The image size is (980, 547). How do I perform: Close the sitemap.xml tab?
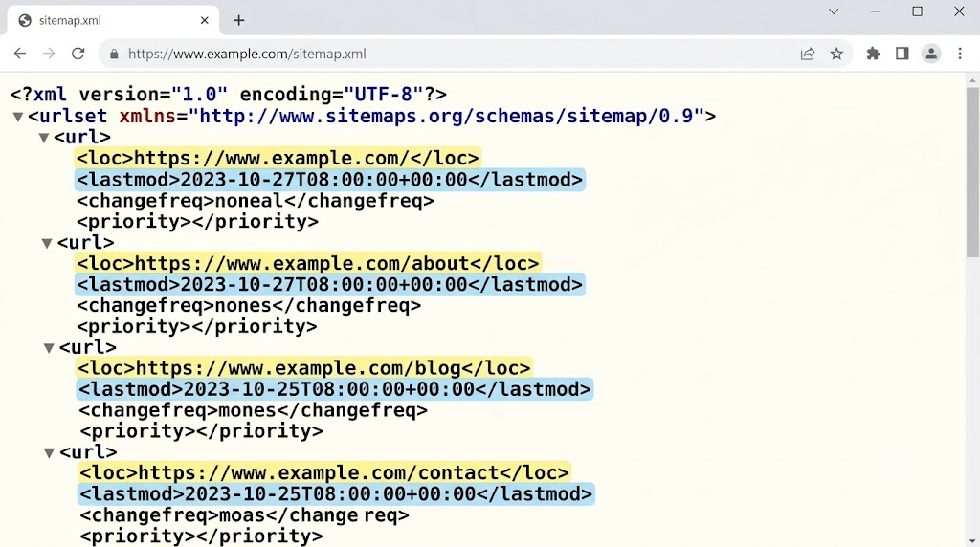pos(205,21)
